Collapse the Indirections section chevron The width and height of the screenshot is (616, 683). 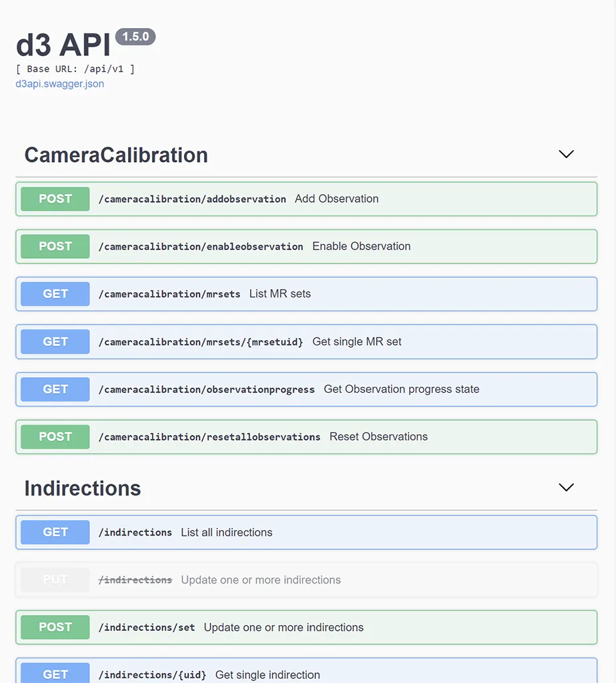click(566, 488)
